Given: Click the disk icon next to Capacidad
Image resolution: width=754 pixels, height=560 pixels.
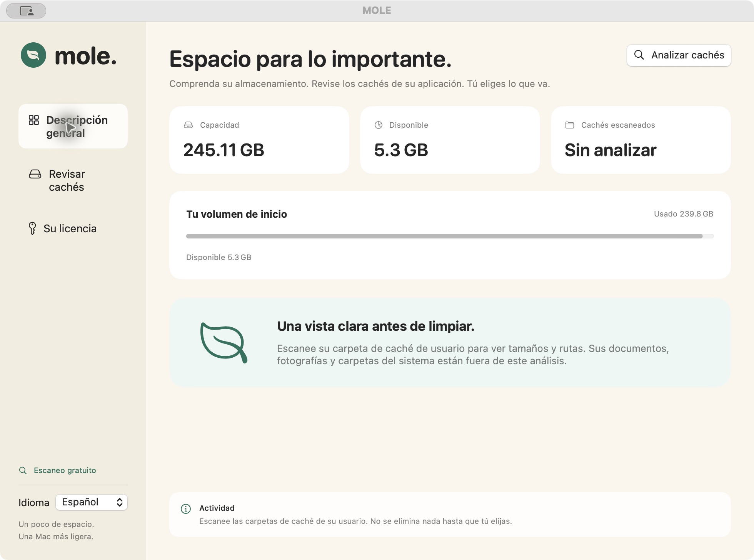Looking at the screenshot, I should tap(188, 125).
